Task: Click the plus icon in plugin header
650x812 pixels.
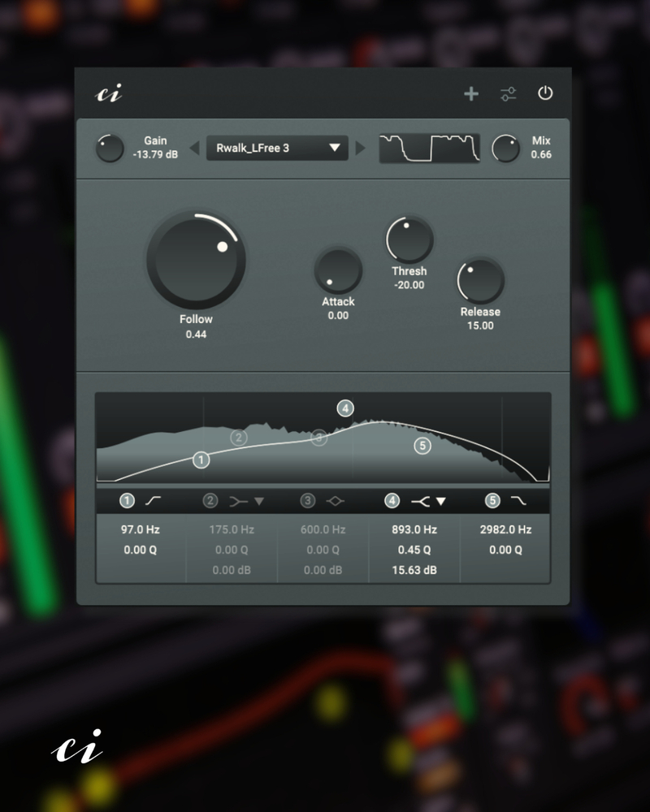Action: 470,93
